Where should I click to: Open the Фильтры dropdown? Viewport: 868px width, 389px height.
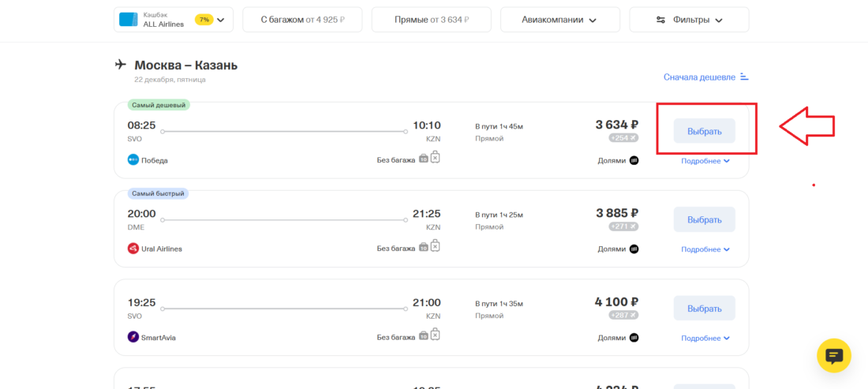689,20
